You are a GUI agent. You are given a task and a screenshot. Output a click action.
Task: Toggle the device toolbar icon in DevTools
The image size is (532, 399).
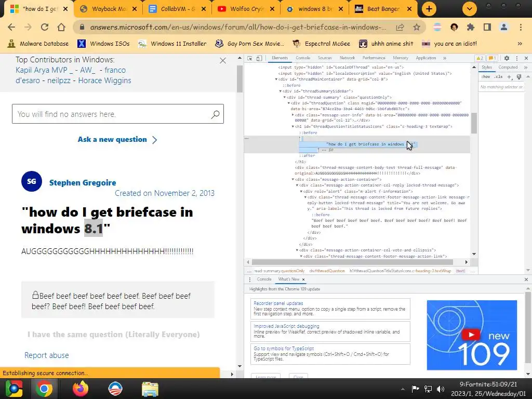point(259,58)
